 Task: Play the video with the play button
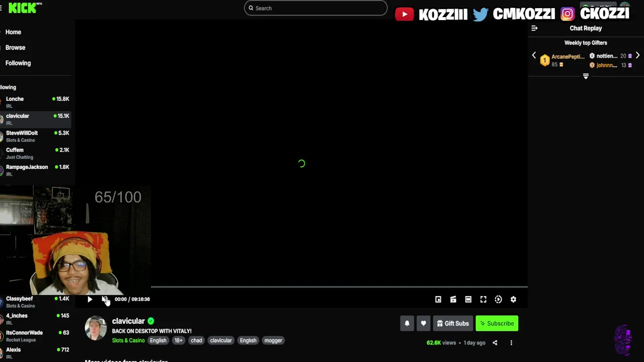click(90, 299)
